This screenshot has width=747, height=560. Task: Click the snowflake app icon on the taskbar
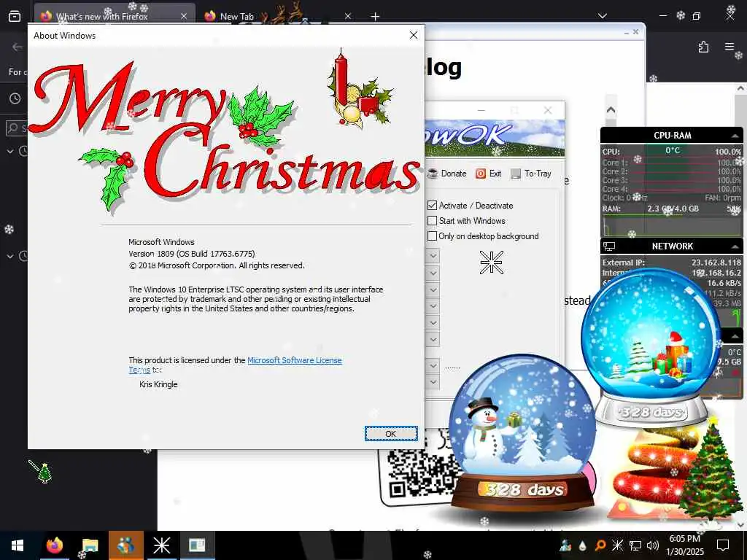tap(161, 545)
